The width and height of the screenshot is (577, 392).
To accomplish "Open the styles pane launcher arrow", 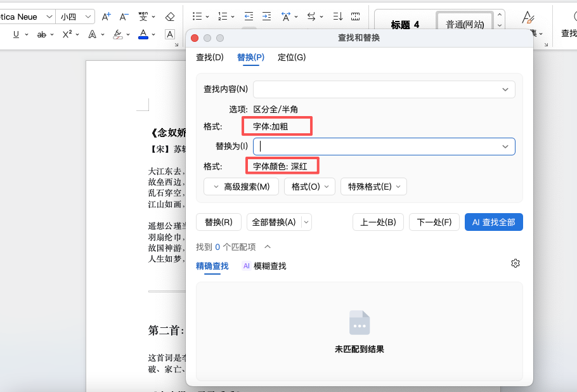I will (546, 44).
